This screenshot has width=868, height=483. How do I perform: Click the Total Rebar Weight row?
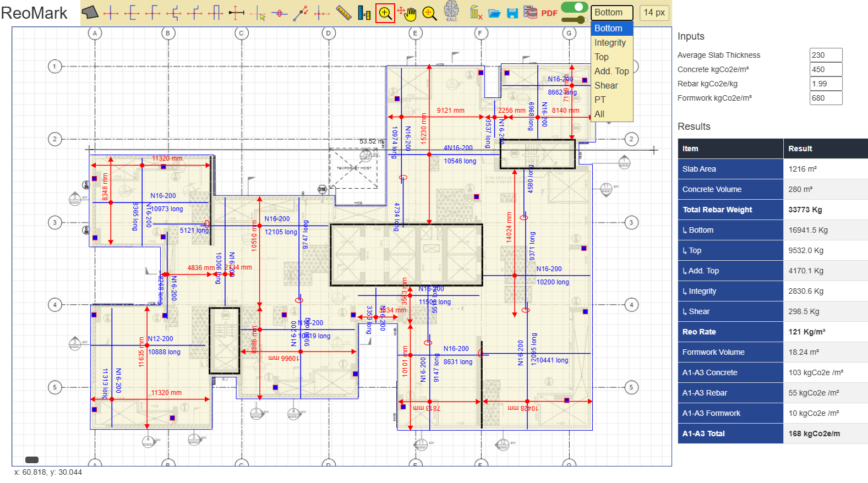tap(773, 210)
